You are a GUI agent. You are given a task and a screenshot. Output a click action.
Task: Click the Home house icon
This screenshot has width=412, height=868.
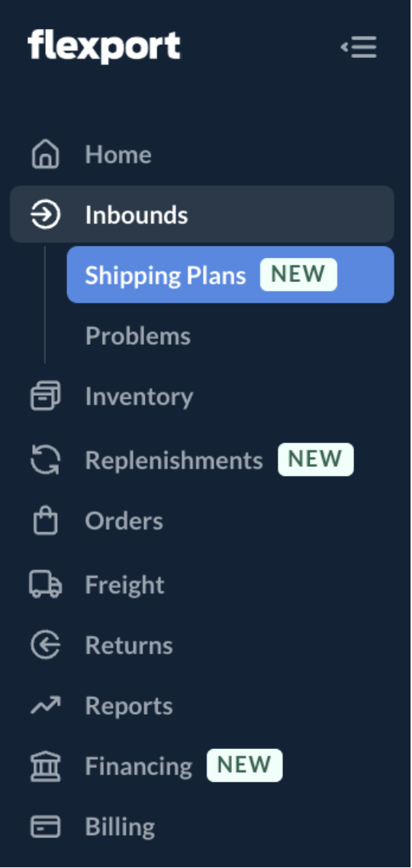(x=46, y=154)
